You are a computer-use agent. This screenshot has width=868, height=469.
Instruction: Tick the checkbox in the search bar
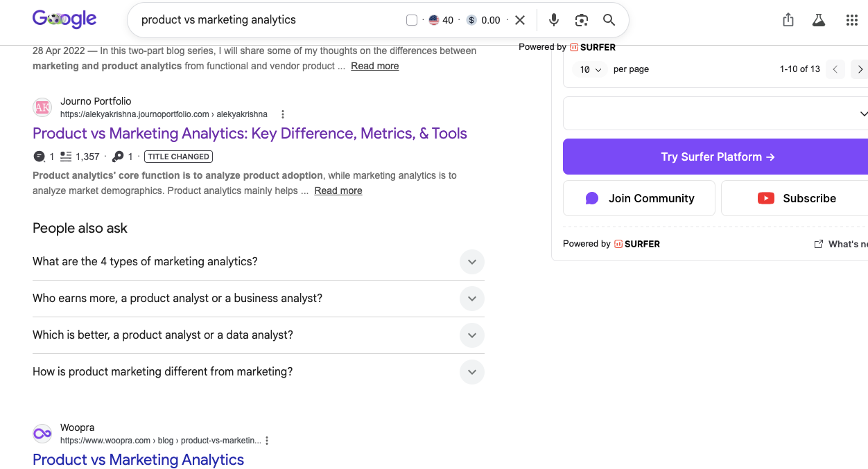(x=412, y=20)
